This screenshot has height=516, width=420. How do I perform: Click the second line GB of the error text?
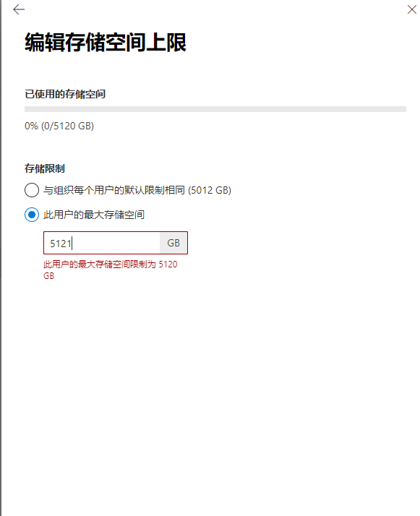(x=48, y=276)
